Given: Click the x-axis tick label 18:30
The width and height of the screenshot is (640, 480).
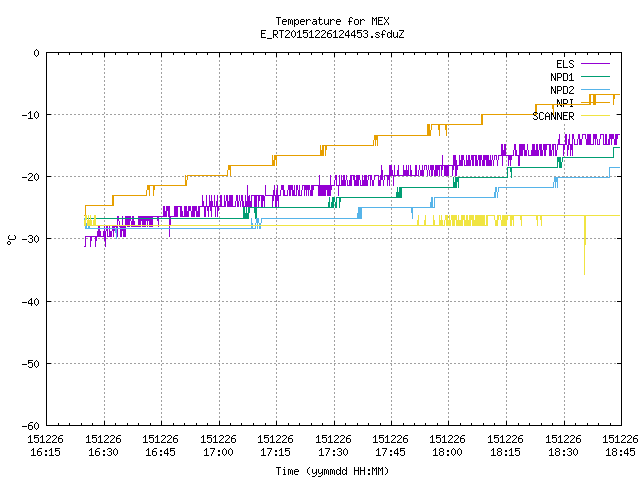Looking at the screenshot, I should (x=564, y=452).
